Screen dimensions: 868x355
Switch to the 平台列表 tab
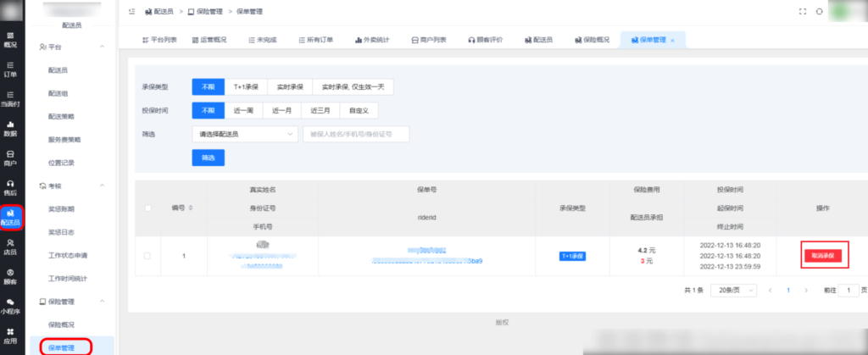[x=159, y=40]
